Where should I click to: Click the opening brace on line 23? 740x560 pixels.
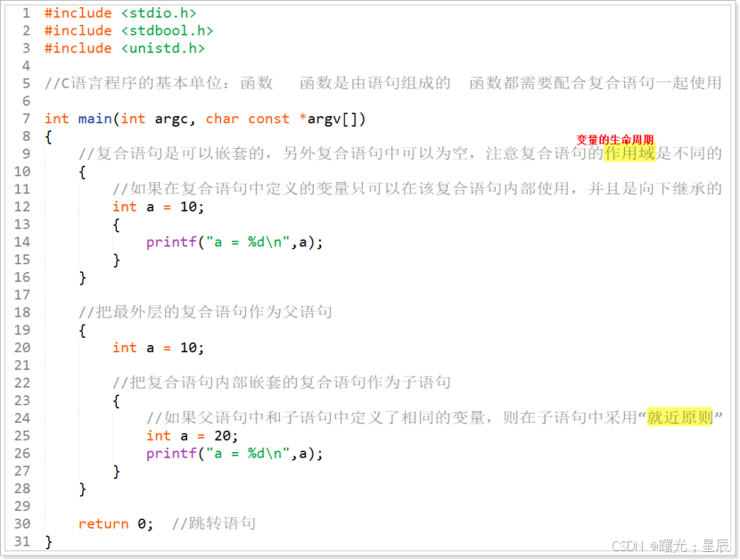pos(116,401)
